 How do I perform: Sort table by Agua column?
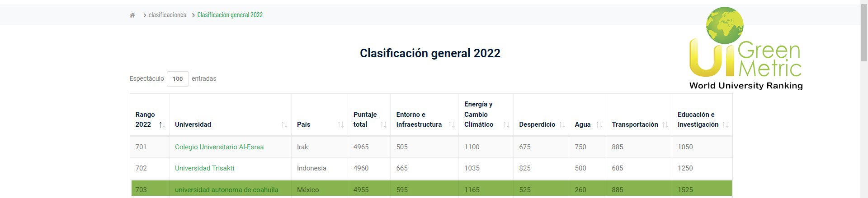point(599,124)
